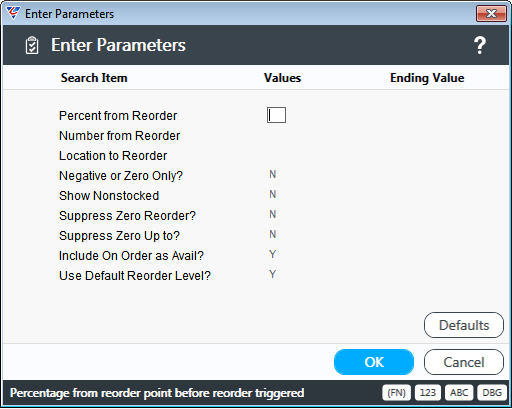Screen dimensions: 512x409
Task: Click the Defaults button
Action: 464,325
